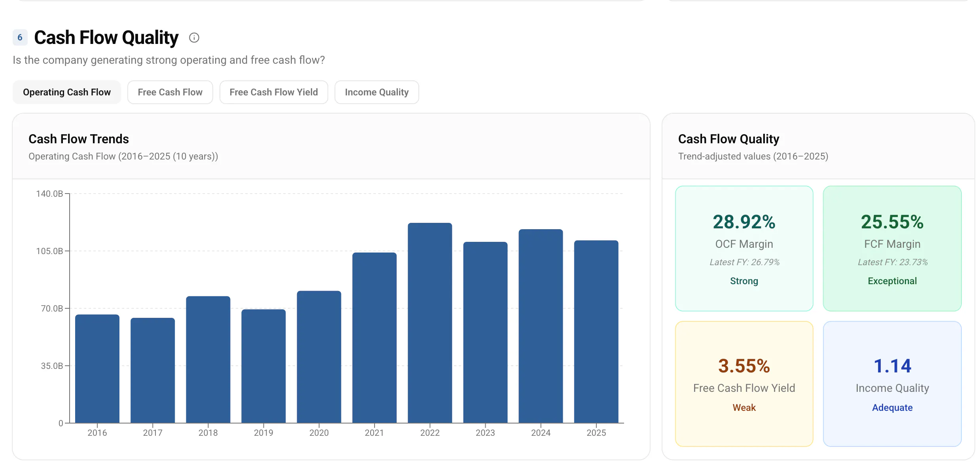Select the 2025 bar in the chart
The height and width of the screenshot is (471, 980).
click(x=596, y=331)
